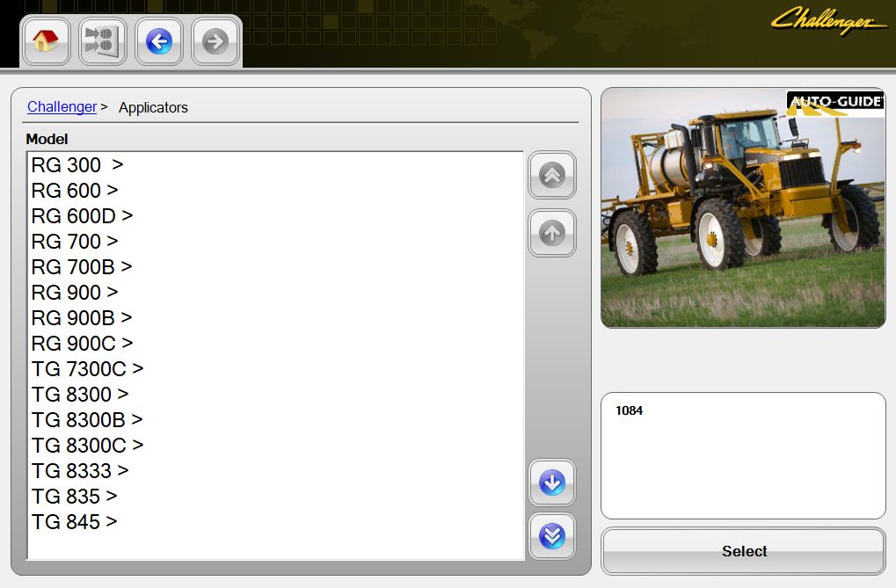Viewport: 896px width, 588px height.
Task: Click the Home icon in the toolbar
Action: [46, 40]
